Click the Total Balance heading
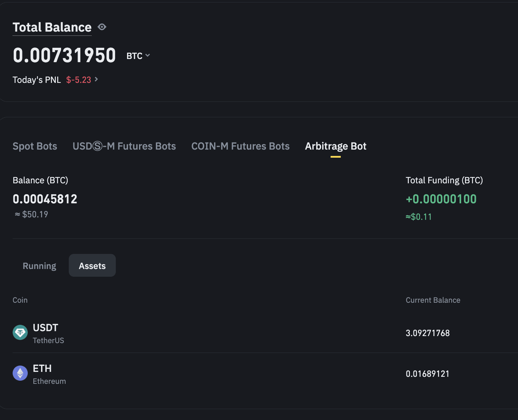The height and width of the screenshot is (420, 518). pos(52,27)
